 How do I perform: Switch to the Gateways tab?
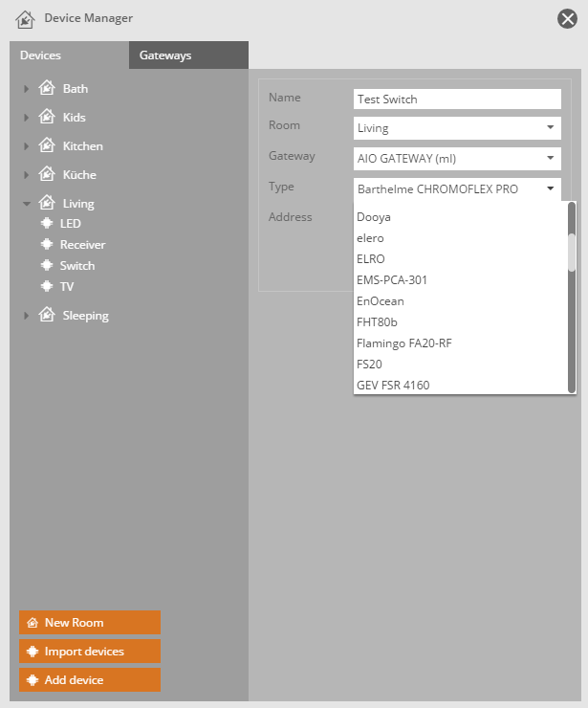coord(165,55)
